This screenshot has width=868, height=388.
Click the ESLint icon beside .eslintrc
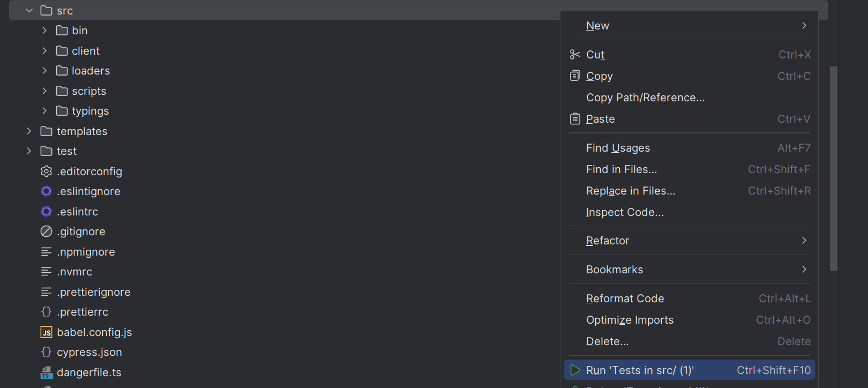click(x=47, y=211)
